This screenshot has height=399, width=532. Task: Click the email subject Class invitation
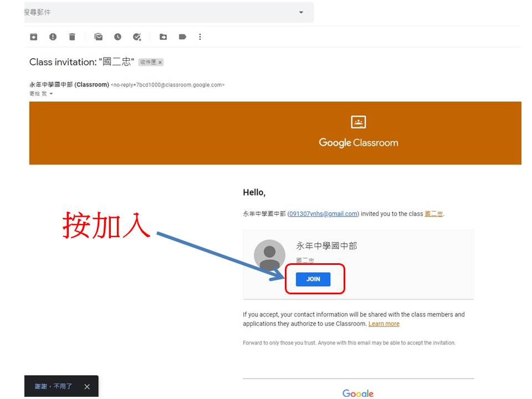[82, 62]
